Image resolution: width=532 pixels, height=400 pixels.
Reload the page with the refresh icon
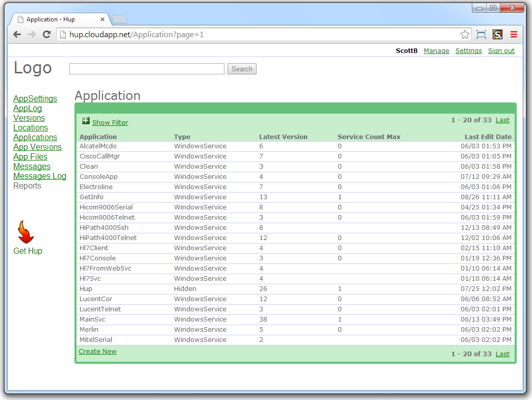click(x=46, y=35)
